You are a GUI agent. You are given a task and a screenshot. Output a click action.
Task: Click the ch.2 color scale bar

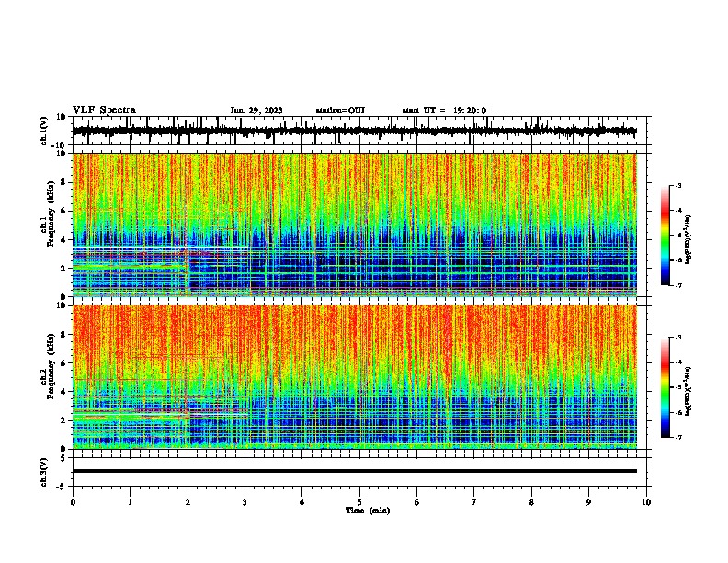[x=665, y=387]
